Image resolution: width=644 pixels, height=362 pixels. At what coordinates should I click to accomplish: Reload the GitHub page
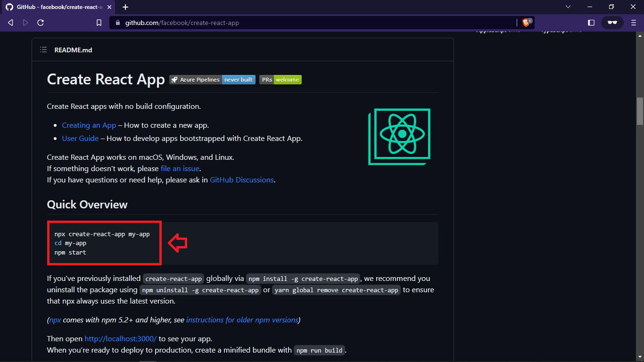point(41,23)
